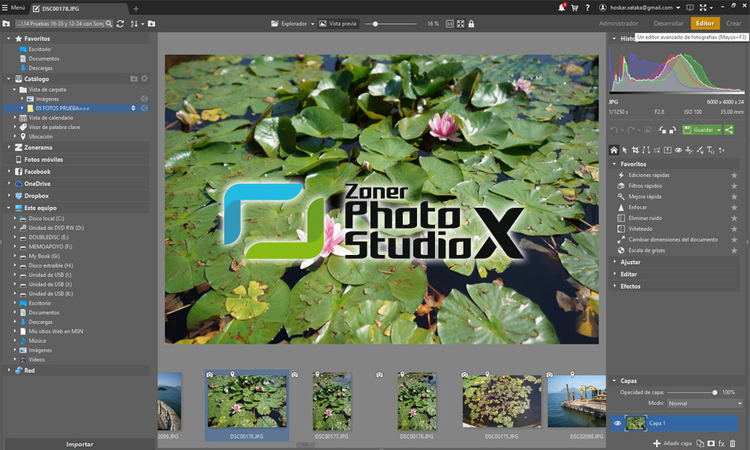Toggle favorite star for Escala de grises
The image size is (750, 450).
click(x=734, y=250)
